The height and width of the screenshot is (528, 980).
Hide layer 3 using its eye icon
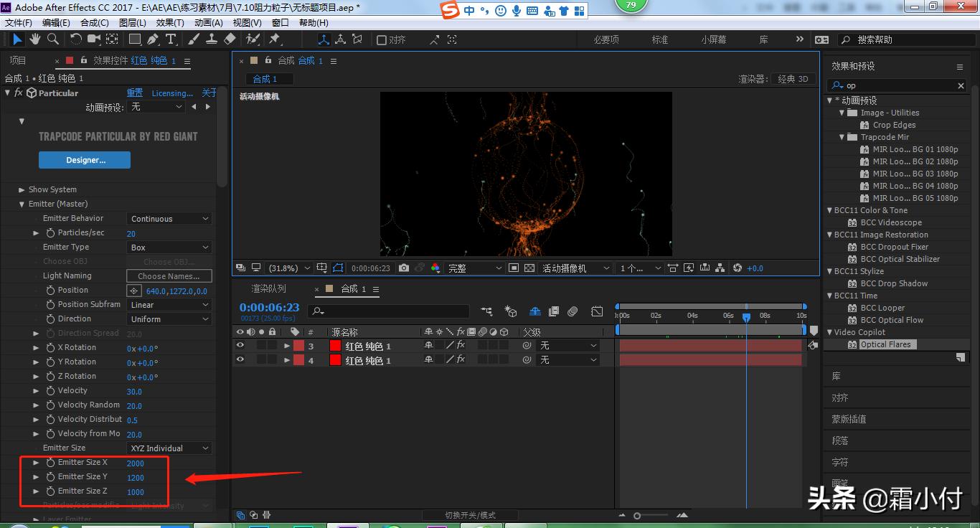pyautogui.click(x=240, y=346)
